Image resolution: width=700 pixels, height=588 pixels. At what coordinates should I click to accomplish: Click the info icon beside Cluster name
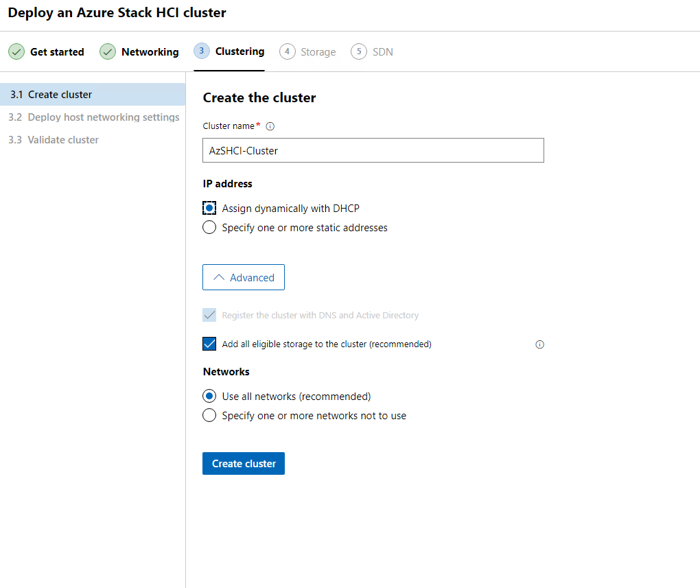pyautogui.click(x=270, y=126)
